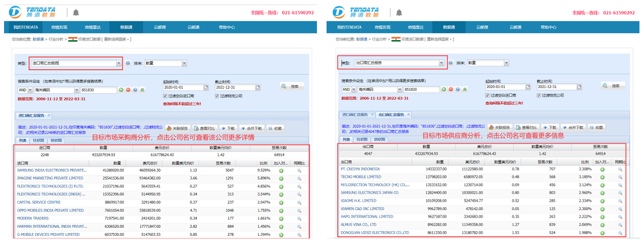Click help icon beside 出口商汇总报告 type dropdown
The height and width of the screenshot is (243, 644).
click(x=451, y=63)
